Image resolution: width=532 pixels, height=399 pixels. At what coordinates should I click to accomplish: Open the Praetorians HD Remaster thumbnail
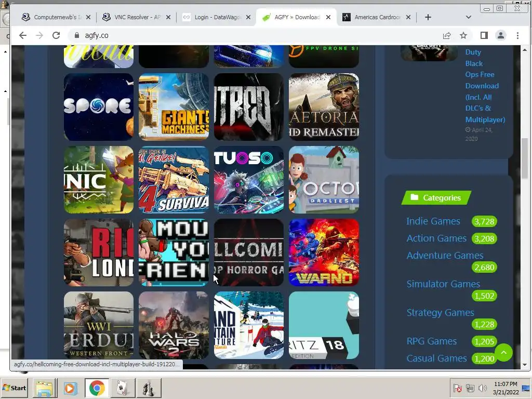pyautogui.click(x=324, y=107)
